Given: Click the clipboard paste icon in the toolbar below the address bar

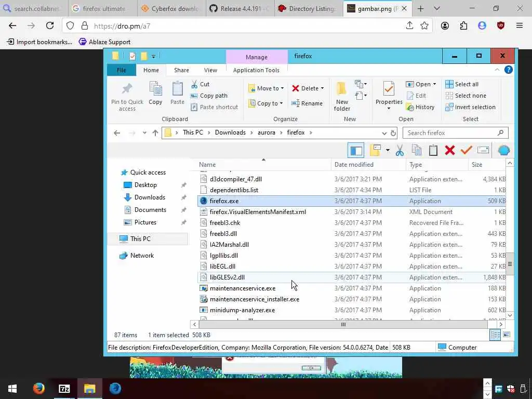Looking at the screenshot, I should 433,150.
